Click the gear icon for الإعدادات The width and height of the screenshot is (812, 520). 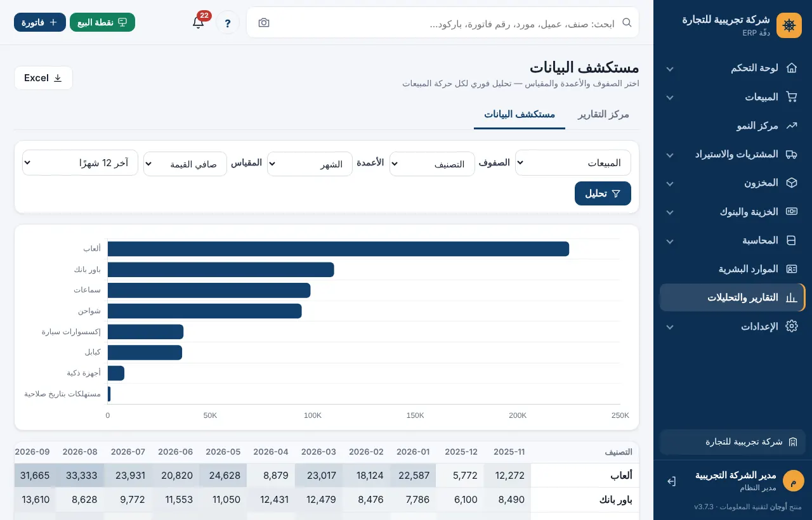pyautogui.click(x=791, y=326)
